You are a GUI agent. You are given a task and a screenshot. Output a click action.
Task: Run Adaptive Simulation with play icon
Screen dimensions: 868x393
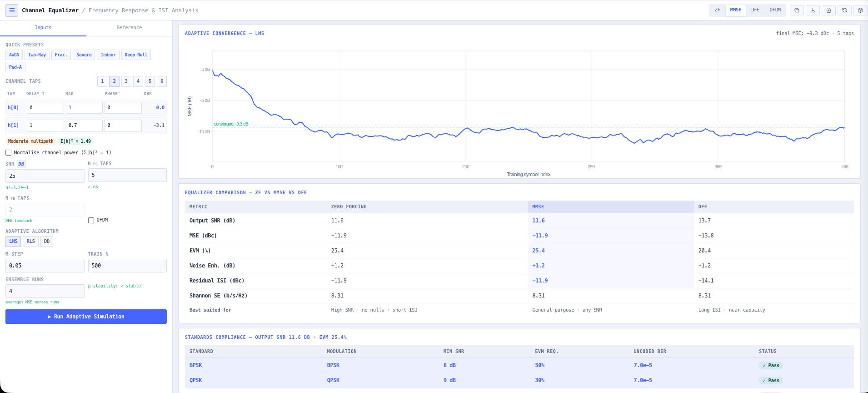click(x=86, y=317)
